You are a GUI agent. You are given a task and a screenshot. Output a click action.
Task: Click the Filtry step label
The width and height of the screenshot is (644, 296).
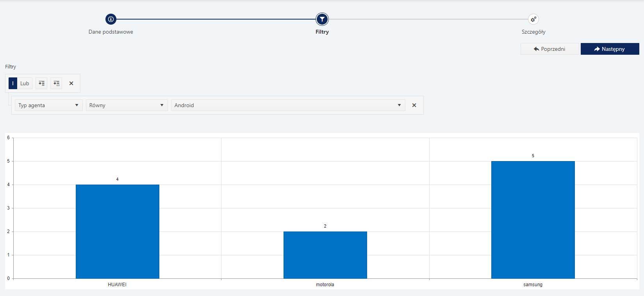point(322,32)
